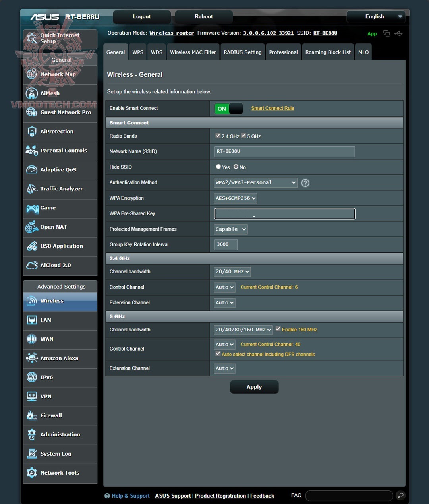Click the network clients icon beside App

click(386, 33)
